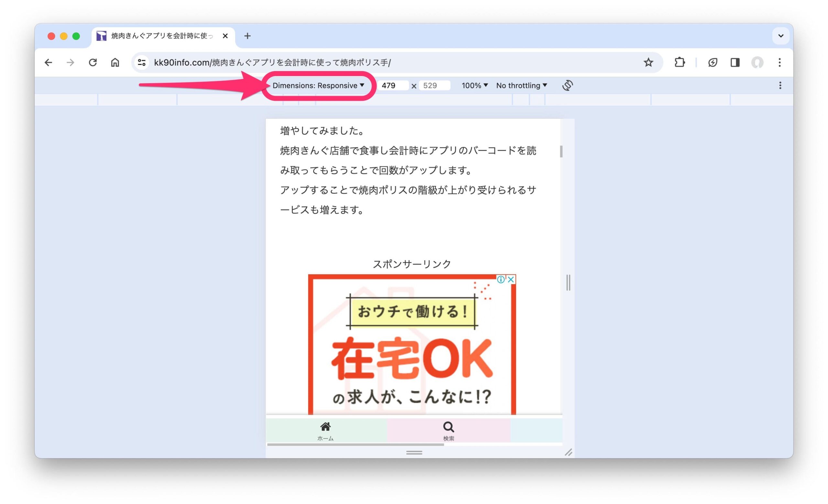This screenshot has width=828, height=504.
Task: Edit the viewport height field 529
Action: pyautogui.click(x=434, y=86)
